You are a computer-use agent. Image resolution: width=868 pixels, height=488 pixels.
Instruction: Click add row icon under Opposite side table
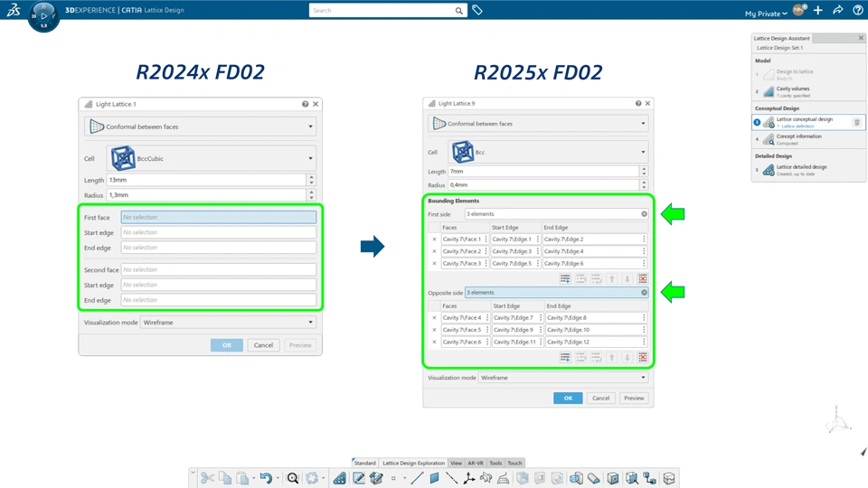(564, 358)
